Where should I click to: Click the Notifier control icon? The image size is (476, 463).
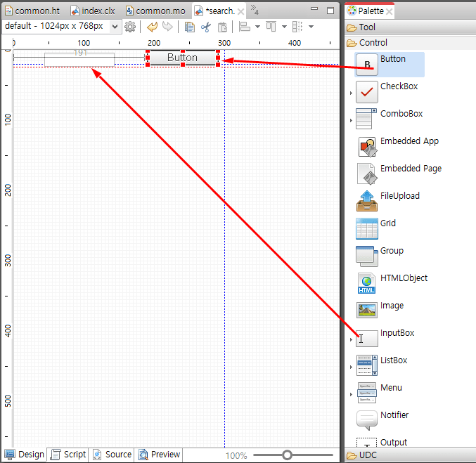click(x=367, y=420)
